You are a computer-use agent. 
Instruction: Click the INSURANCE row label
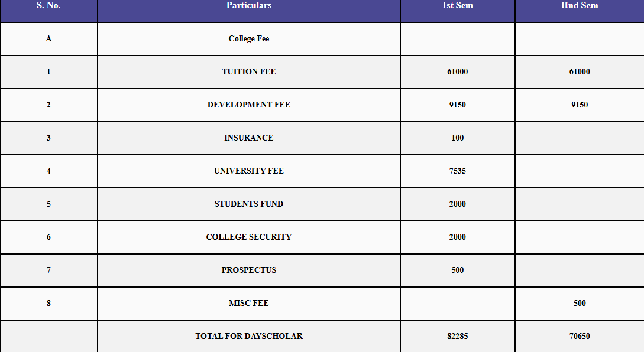(x=248, y=138)
